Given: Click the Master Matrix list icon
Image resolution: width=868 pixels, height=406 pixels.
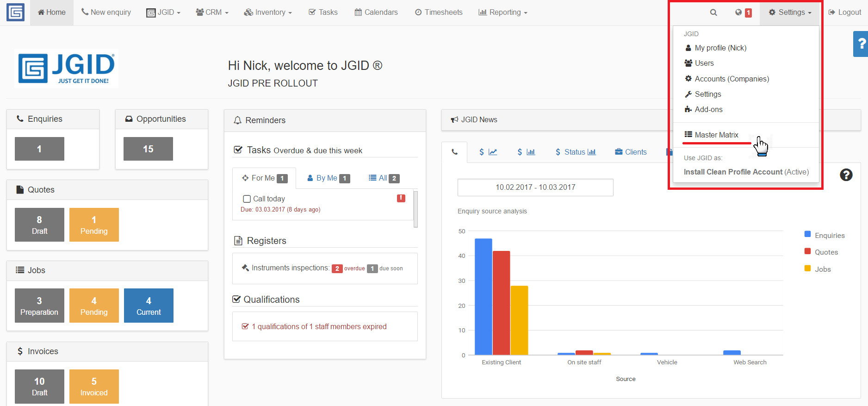Looking at the screenshot, I should [688, 134].
